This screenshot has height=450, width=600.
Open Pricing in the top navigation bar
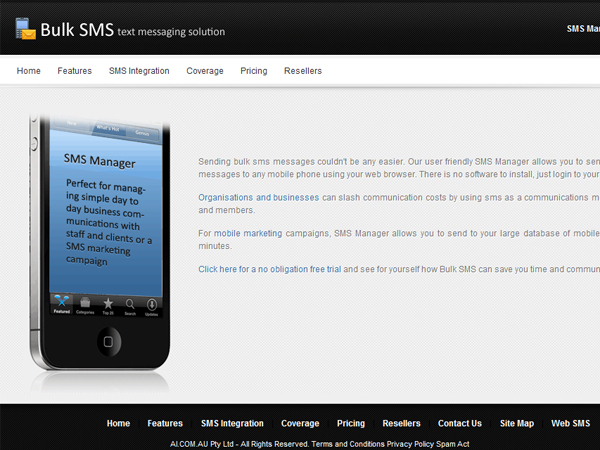254,71
